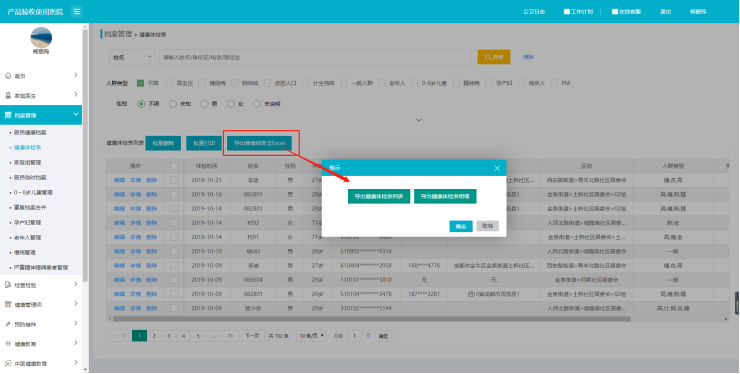Check the 糖尿病 checkbox
The height and width of the screenshot is (374, 740).
tap(202, 83)
